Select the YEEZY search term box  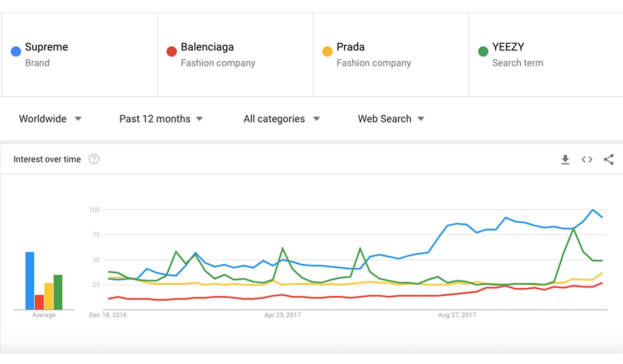(545, 55)
